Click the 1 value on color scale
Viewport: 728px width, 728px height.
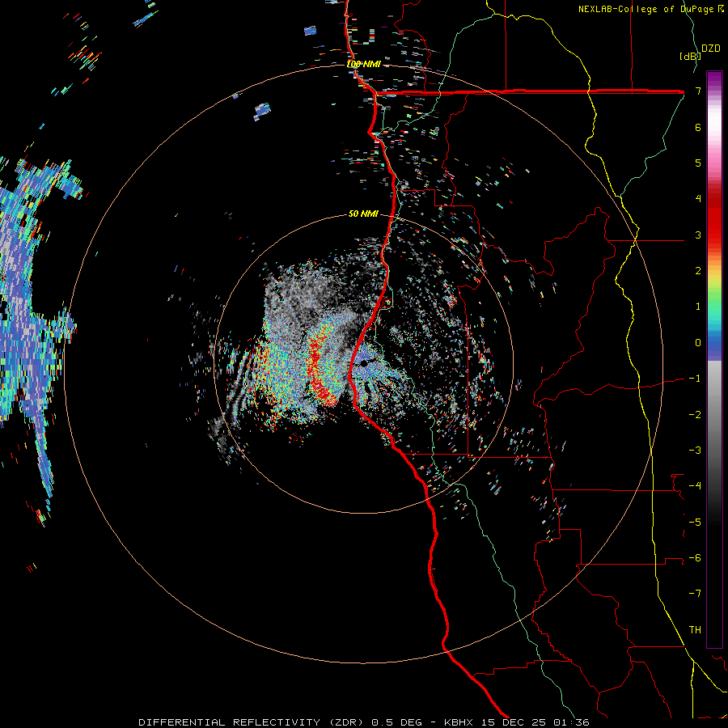coord(698,307)
